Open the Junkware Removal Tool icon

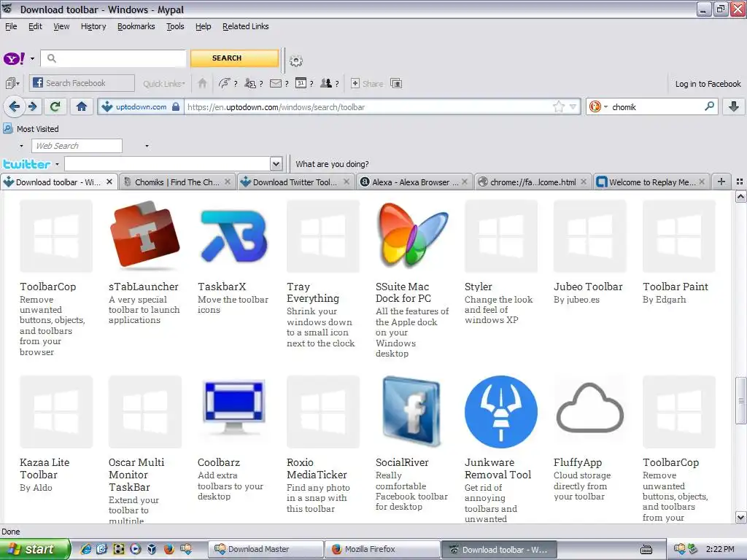501,411
